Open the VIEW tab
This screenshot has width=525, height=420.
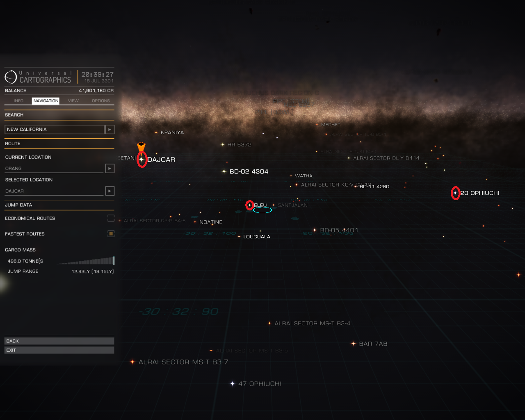point(73,101)
